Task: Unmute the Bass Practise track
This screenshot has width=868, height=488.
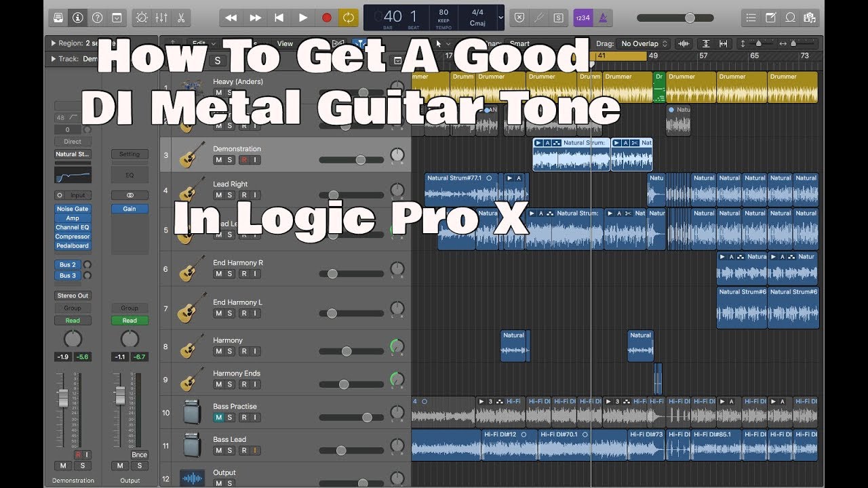Action: pos(218,418)
